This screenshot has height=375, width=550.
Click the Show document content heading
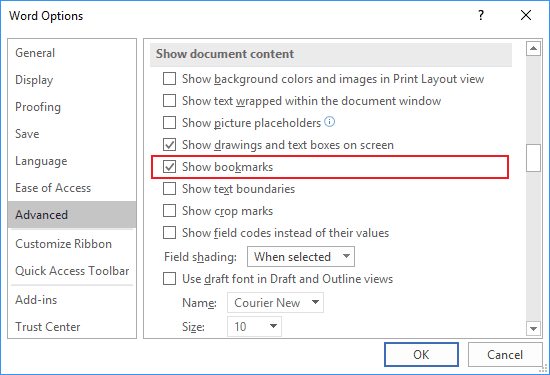[225, 54]
